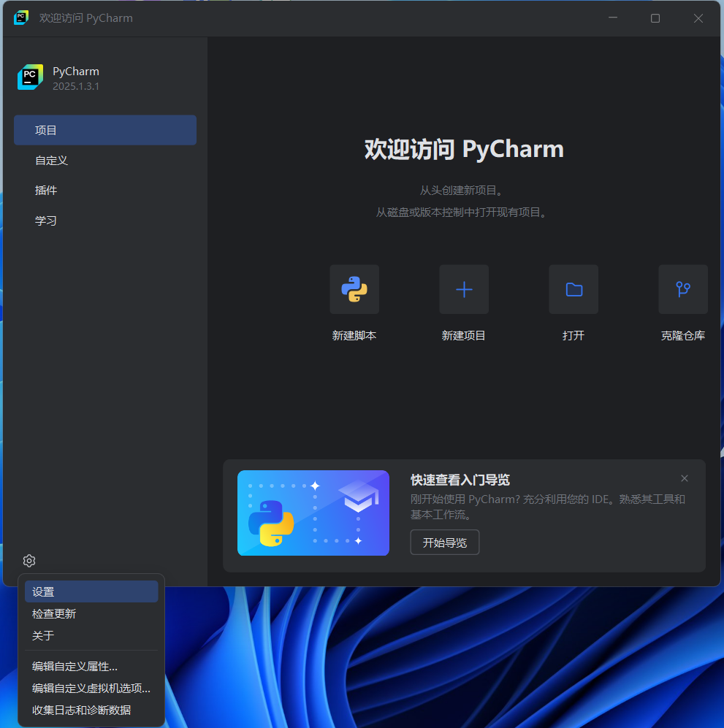The image size is (724, 728).
Task: Click the PyCharm logo above the sidebar
Action: tap(30, 77)
